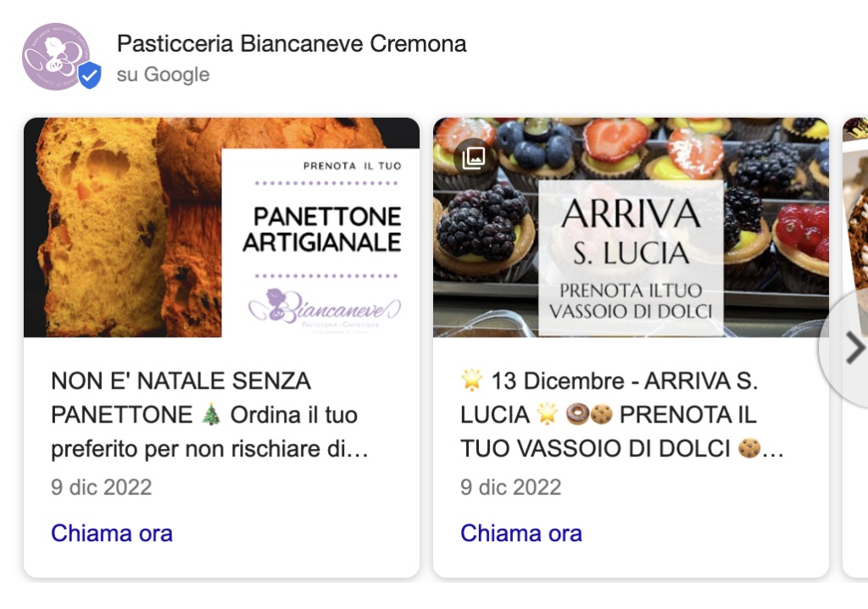Click the 'su Google' subtitle text
Viewport: 868px width, 609px height.
point(164,75)
